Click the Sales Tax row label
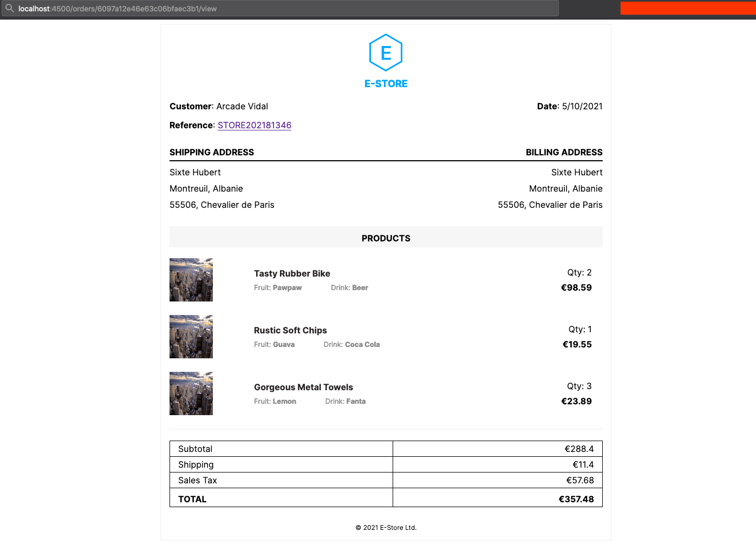Screen dimensions: 756x551 pos(197,480)
